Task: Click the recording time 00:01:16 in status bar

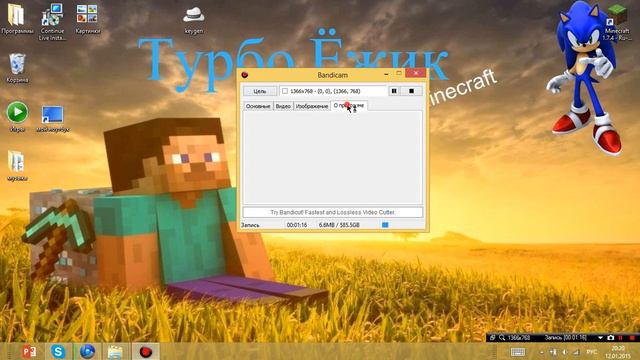Action: tap(297, 225)
